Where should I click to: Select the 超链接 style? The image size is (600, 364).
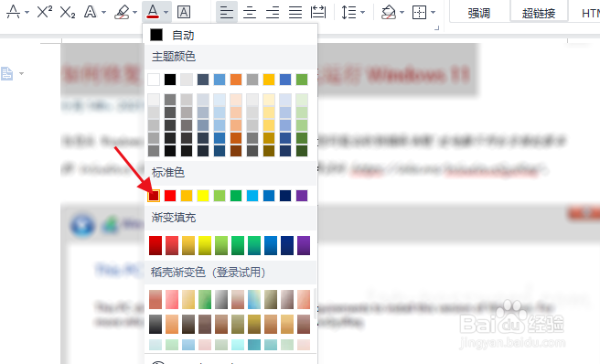pos(539,14)
